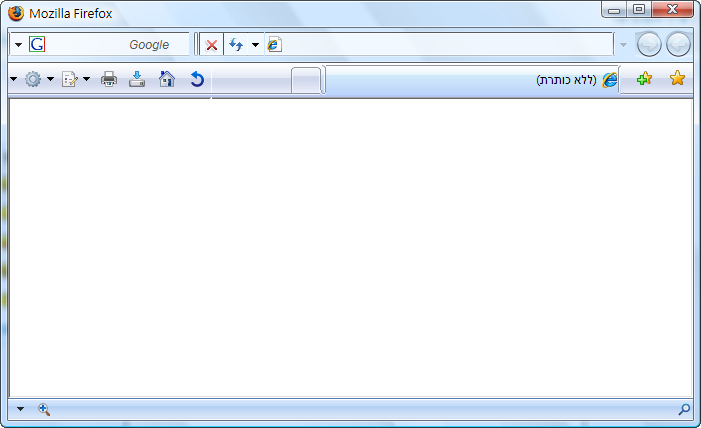Maximize the Mozilla Firefox window
Screen dimensions: 701x428
639,9
